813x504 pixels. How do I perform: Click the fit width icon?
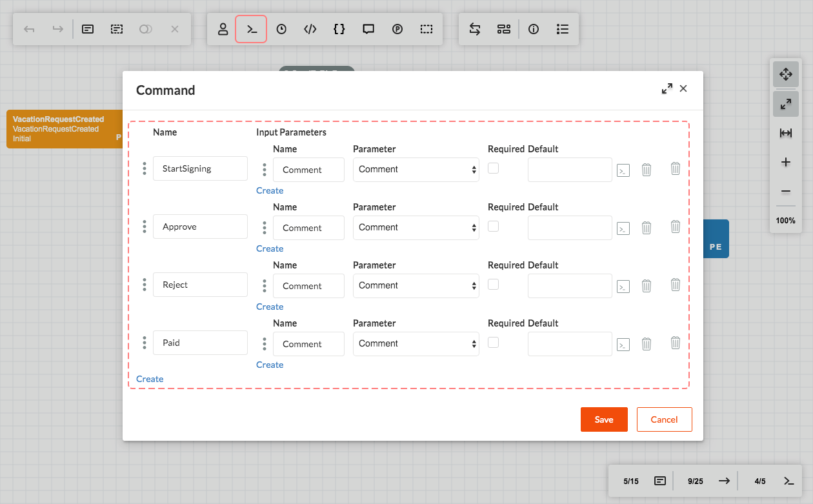coord(786,133)
